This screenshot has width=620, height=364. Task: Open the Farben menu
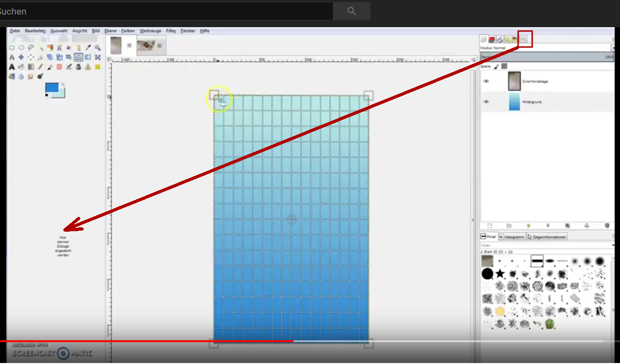(x=128, y=31)
